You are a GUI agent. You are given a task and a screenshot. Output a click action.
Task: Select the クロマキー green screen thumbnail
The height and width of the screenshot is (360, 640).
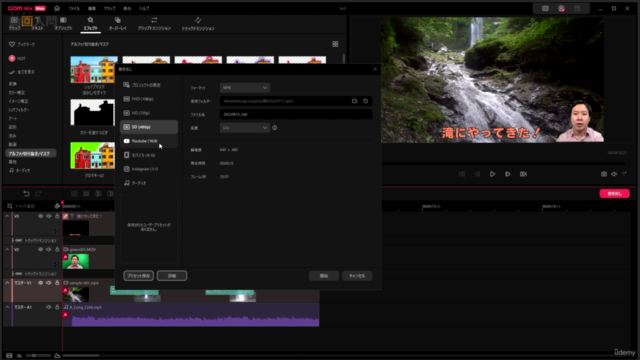[93, 156]
